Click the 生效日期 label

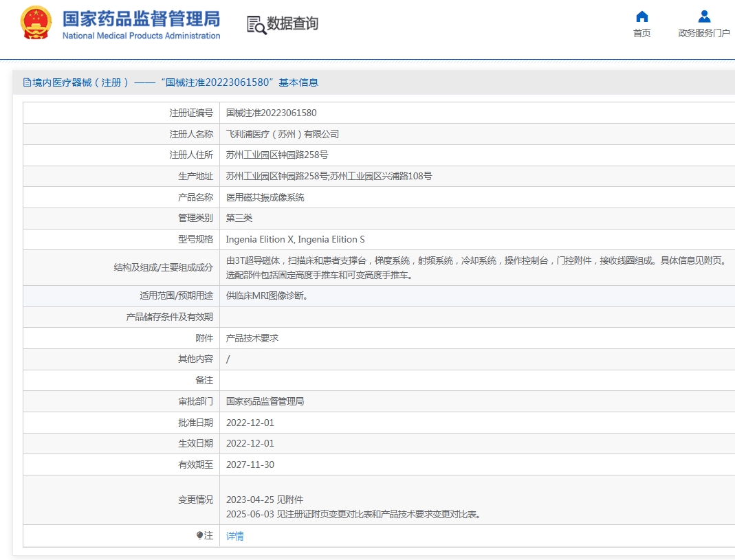pyautogui.click(x=195, y=443)
